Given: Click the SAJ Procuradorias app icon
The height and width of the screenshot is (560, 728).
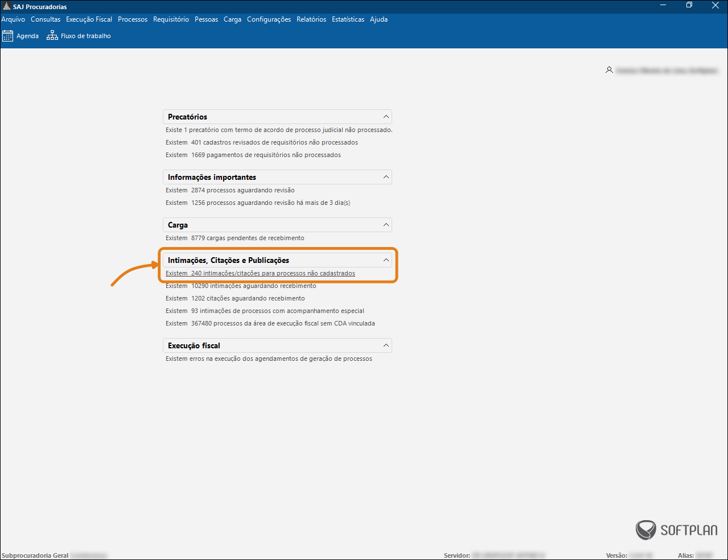Looking at the screenshot, I should pos(6,6).
